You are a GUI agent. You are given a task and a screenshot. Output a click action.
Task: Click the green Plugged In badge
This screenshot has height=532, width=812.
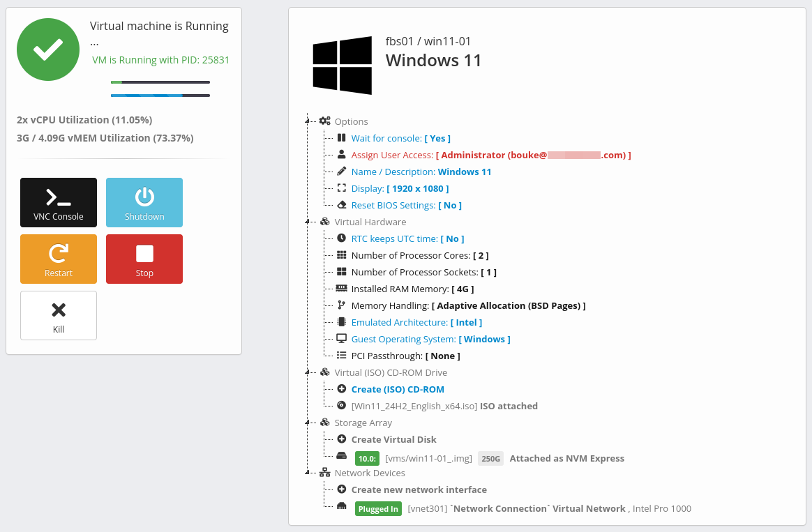click(x=378, y=509)
